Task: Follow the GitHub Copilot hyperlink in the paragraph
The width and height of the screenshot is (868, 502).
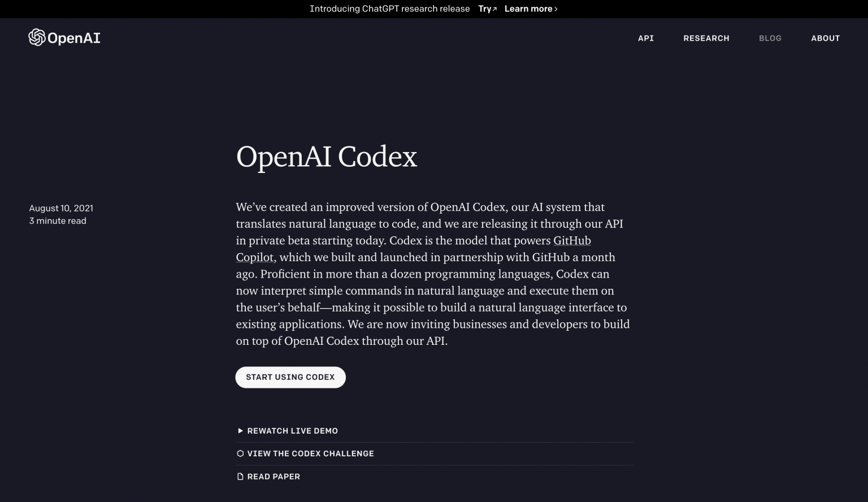Action: 571,241
